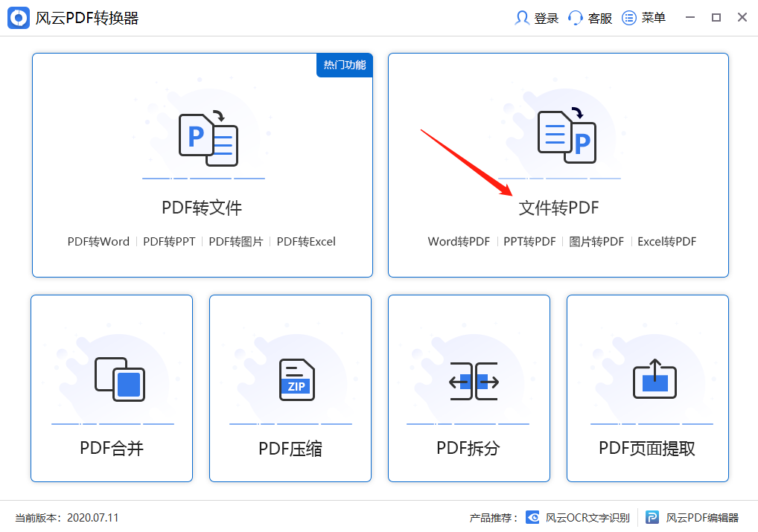
Task: Open the 菜单 menu
Action: (654, 18)
